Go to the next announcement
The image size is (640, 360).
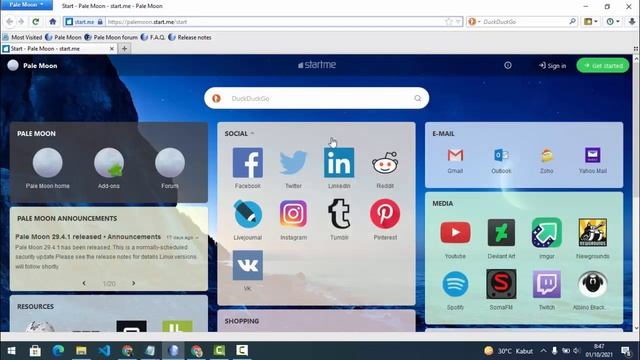[133, 283]
